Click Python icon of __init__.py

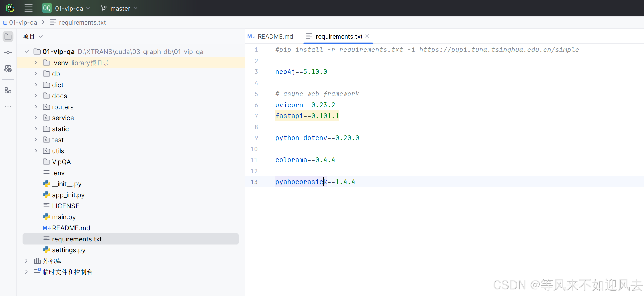coord(47,184)
